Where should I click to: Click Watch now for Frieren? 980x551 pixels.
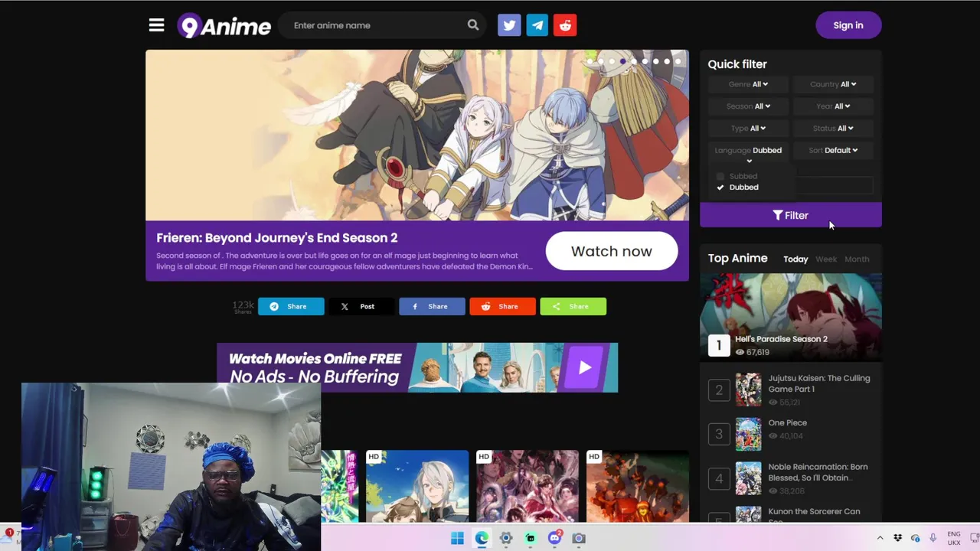tap(612, 251)
